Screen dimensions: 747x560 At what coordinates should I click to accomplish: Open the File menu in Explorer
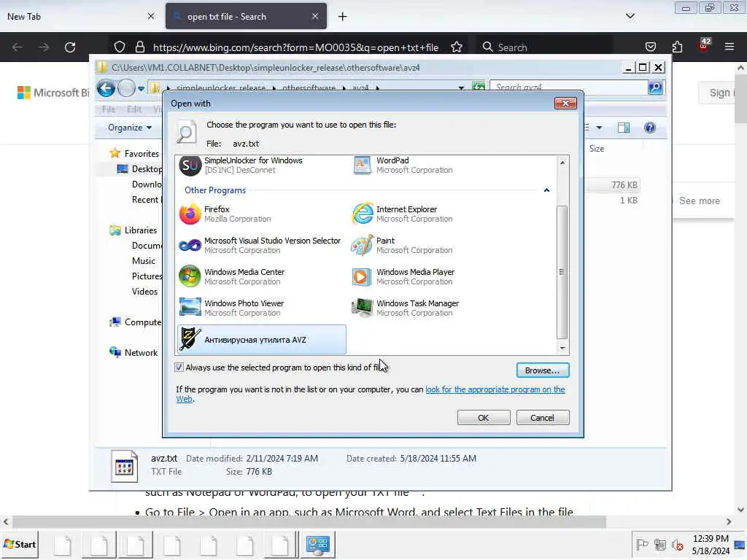(x=109, y=109)
